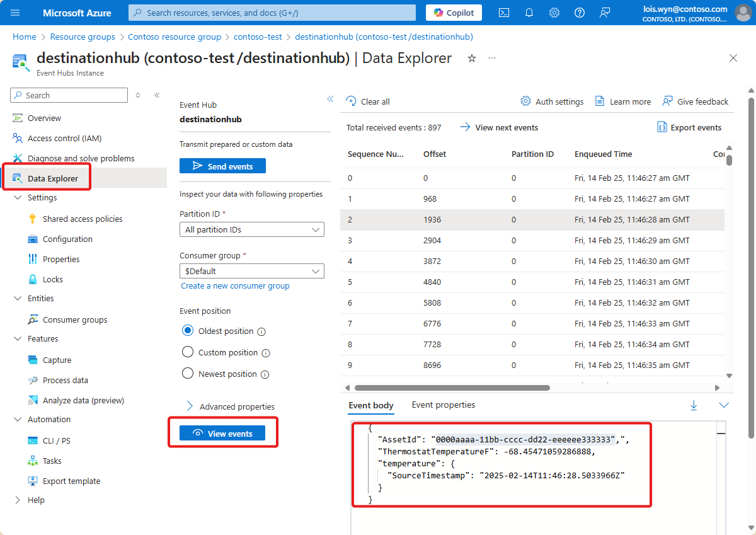The image size is (756, 535).
Task: Switch to the Event properties tab
Action: (443, 405)
